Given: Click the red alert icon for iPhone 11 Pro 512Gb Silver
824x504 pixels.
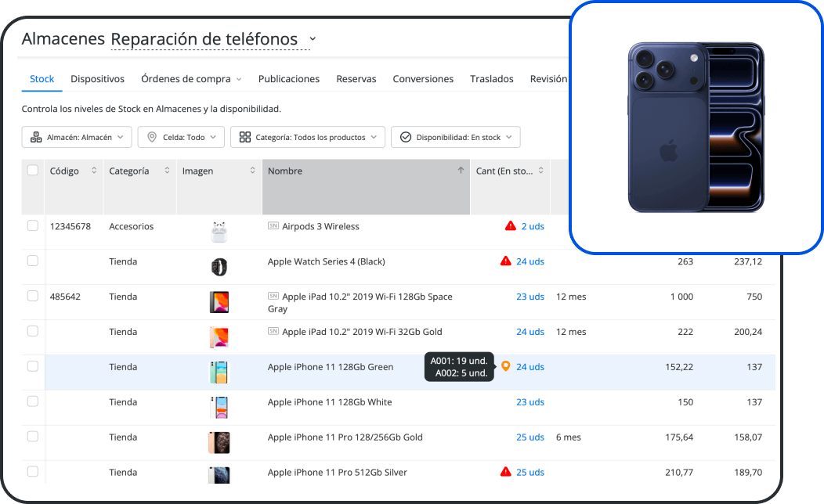Looking at the screenshot, I should [x=505, y=471].
